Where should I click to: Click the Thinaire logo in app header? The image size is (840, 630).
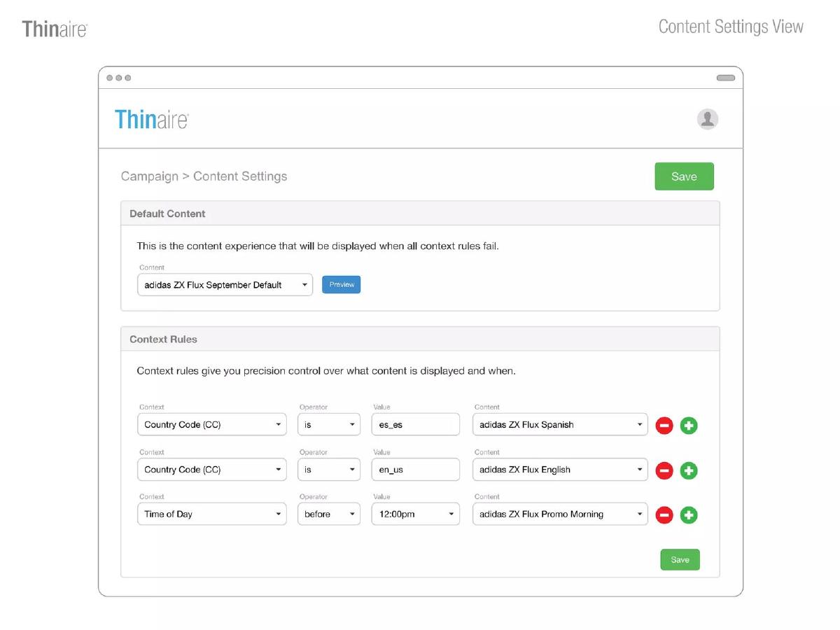coord(152,119)
